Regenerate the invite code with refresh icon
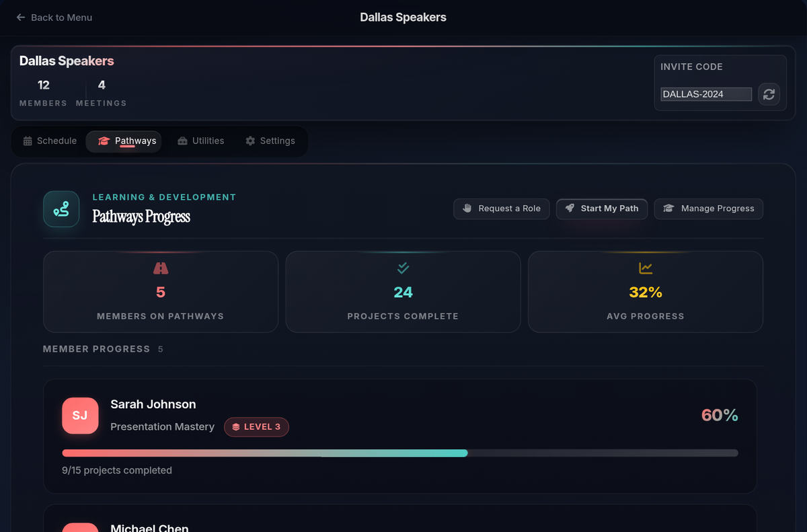The height and width of the screenshot is (532, 807). click(769, 94)
